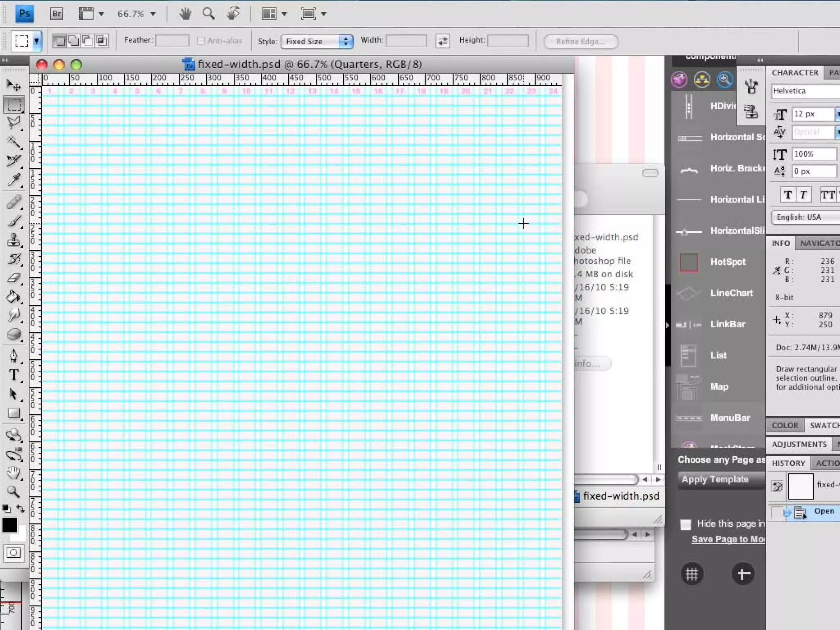Toggle the Anti-alias checkbox

(x=201, y=41)
